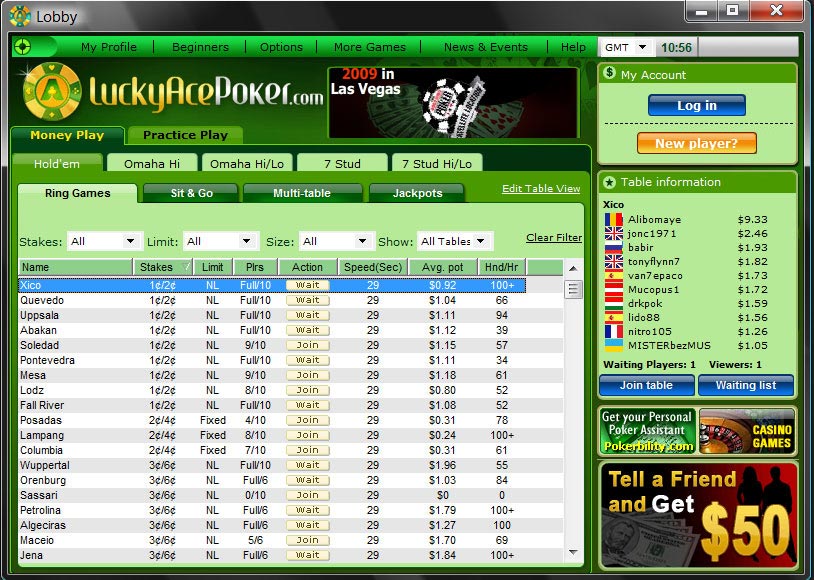814x580 pixels.
Task: Sort the table by the Plrs column header
Action: (255, 267)
